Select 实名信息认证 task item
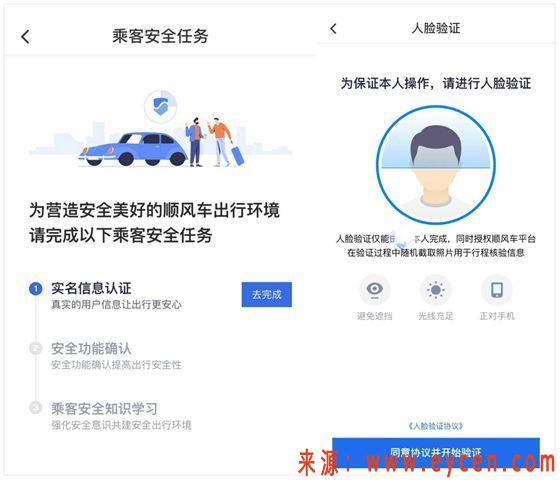The image size is (560, 482). (x=116, y=295)
